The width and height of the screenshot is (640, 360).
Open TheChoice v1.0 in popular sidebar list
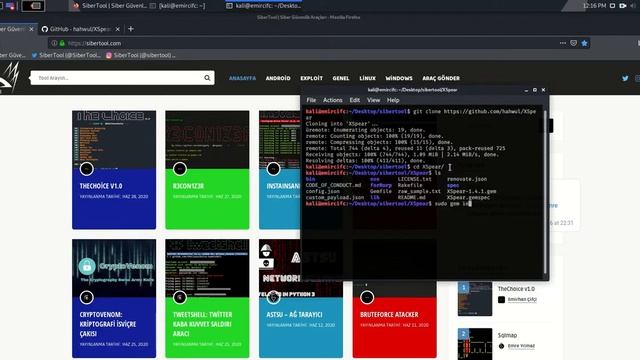click(516, 289)
